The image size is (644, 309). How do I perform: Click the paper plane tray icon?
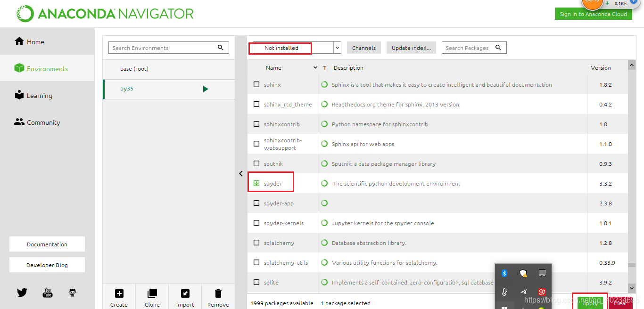[x=523, y=292]
